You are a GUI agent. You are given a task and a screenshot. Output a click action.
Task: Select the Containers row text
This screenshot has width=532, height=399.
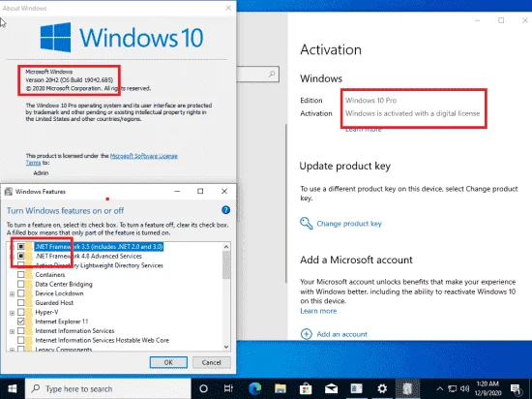[50, 274]
